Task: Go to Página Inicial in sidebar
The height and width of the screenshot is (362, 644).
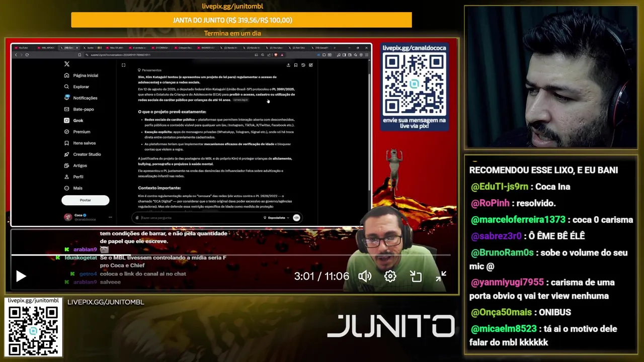Action: pos(81,75)
